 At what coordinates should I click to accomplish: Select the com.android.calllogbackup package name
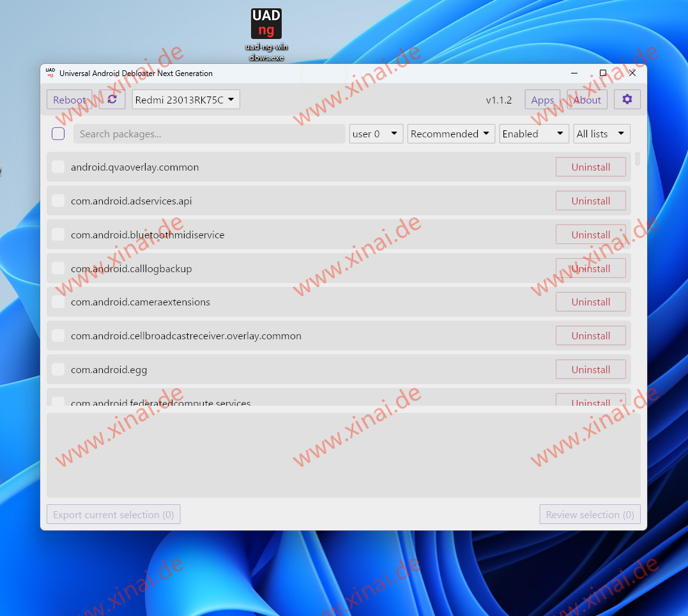tap(131, 269)
